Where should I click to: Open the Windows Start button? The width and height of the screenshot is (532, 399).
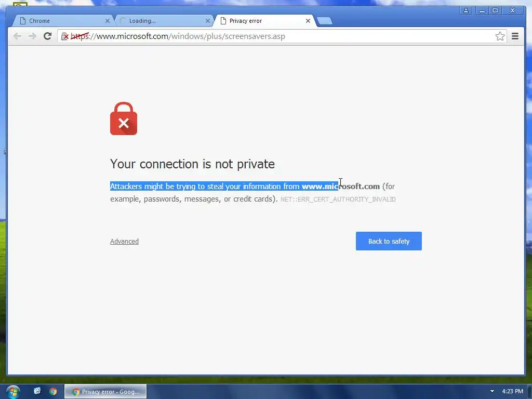[13, 392]
